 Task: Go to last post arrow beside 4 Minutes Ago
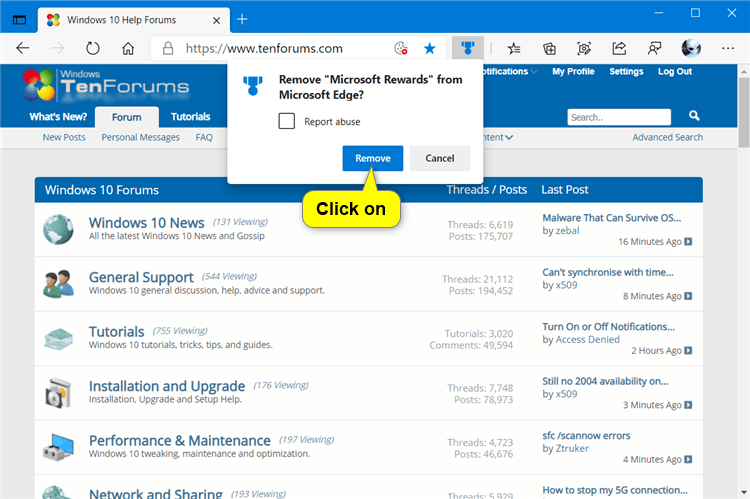pyautogui.click(x=688, y=460)
